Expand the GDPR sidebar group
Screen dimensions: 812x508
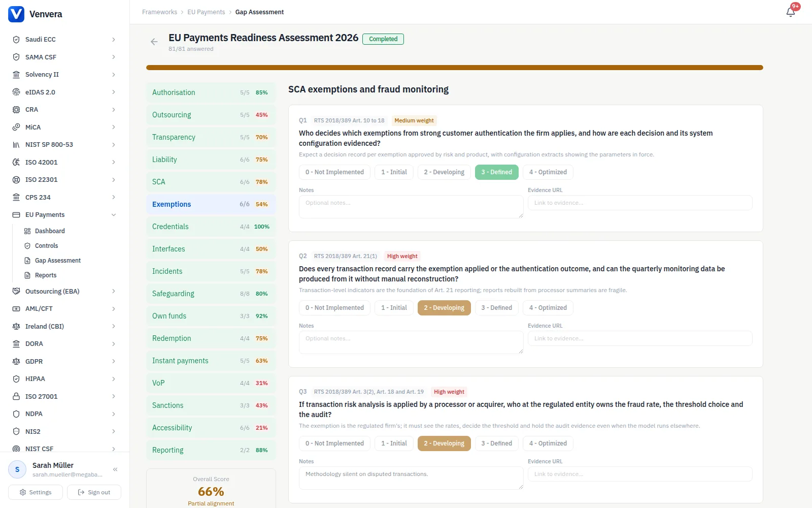[x=114, y=361]
